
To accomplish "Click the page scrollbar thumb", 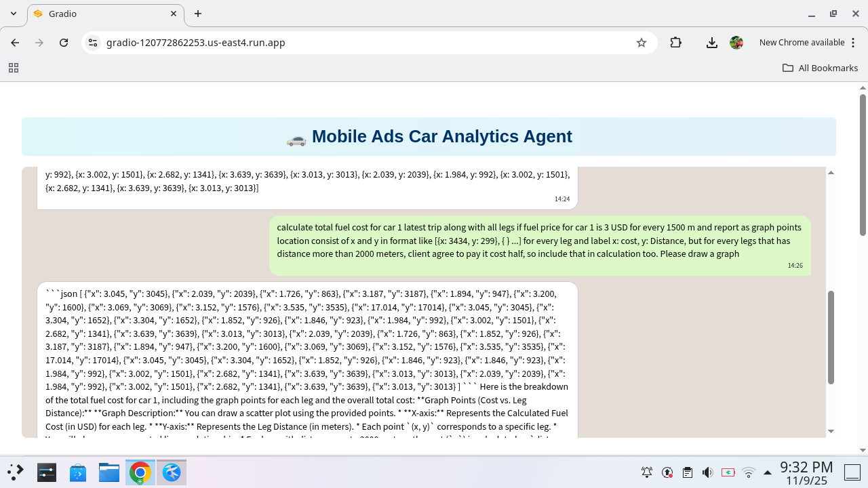I will [863, 165].
